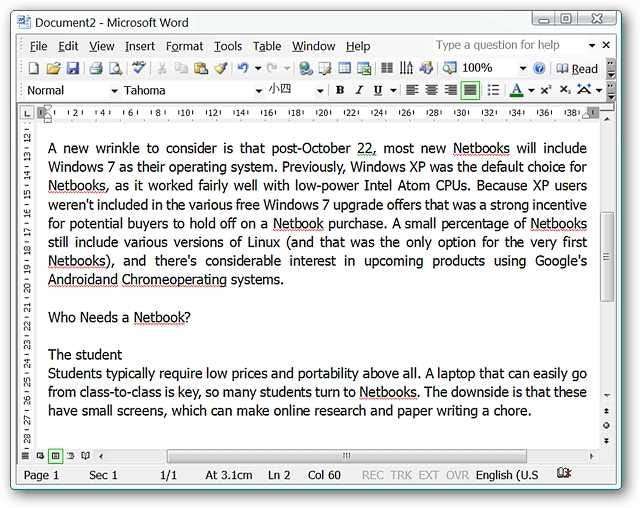Insert a Microsoft Excel worksheet

pyautogui.click(x=364, y=68)
